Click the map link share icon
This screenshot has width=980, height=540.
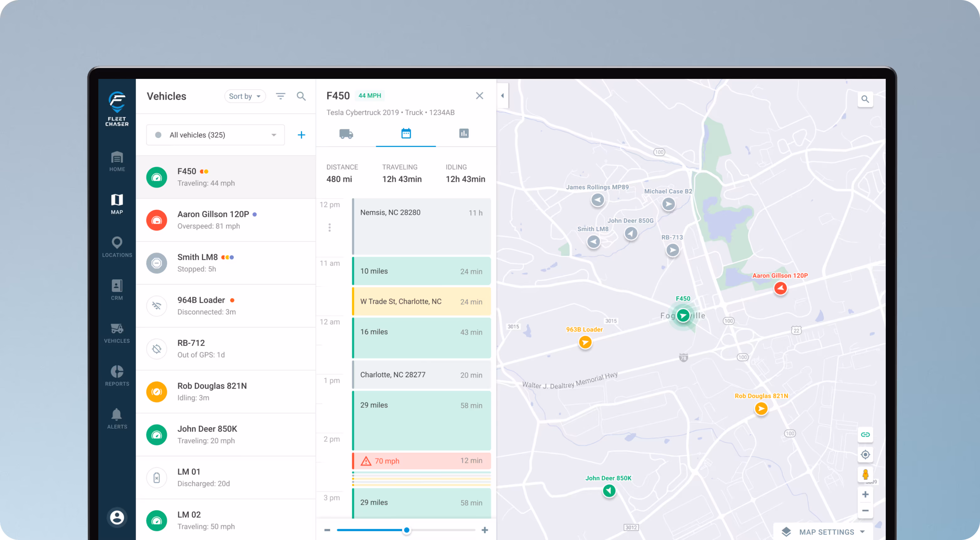point(865,435)
